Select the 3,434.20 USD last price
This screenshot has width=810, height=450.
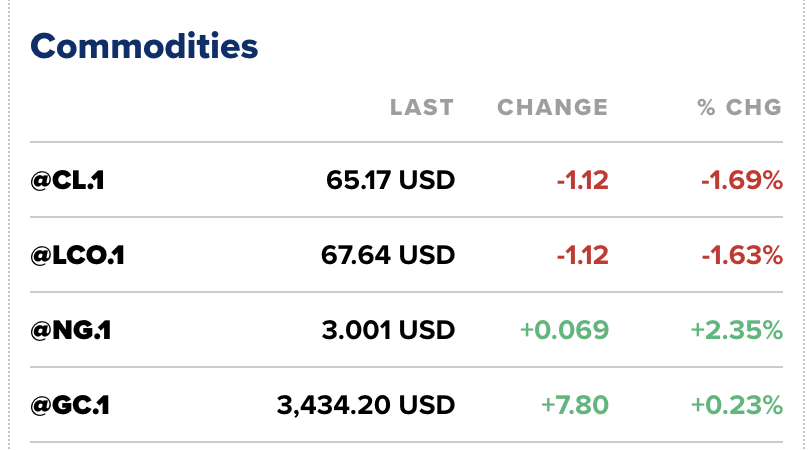[365, 405]
